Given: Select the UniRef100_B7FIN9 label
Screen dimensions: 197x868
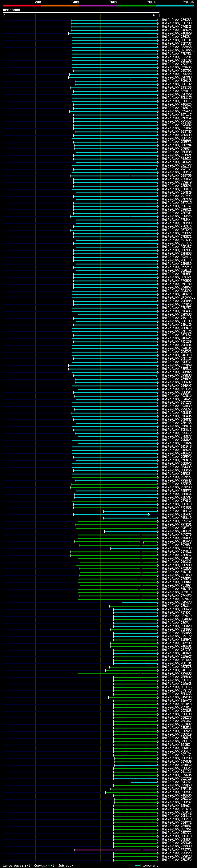Looking at the screenshot, I should (177, 789).
